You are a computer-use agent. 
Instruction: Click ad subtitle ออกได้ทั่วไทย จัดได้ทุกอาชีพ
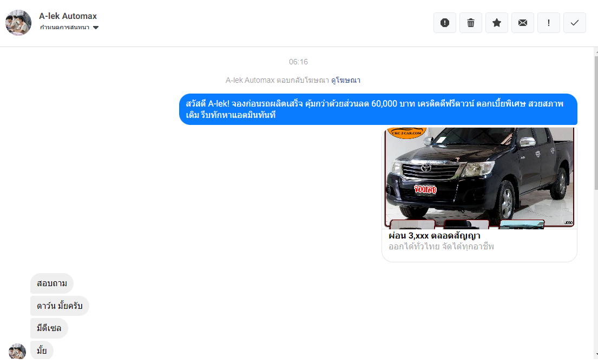pos(441,247)
